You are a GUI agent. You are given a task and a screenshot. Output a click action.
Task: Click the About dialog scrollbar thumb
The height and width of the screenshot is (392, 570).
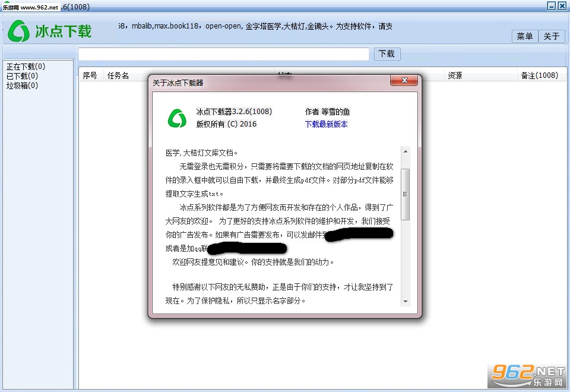(x=406, y=194)
